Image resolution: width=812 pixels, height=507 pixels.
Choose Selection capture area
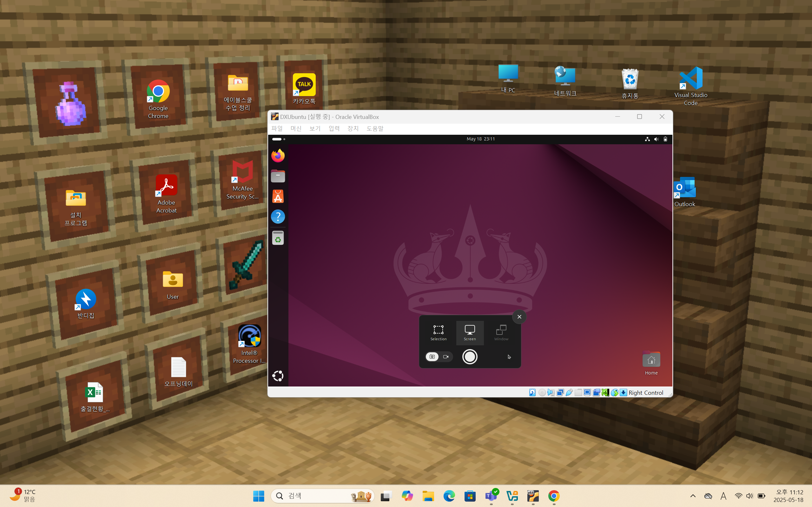point(438,333)
